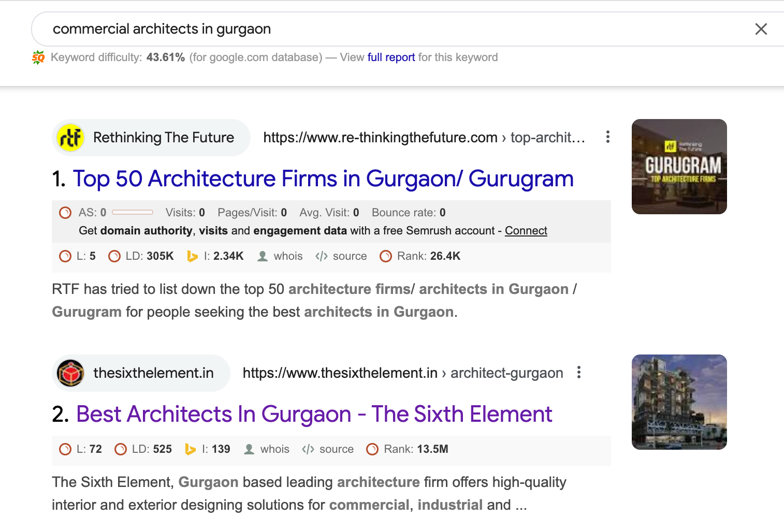Click the LD: 305K icon
Screen dimensions: 784x532
tap(114, 256)
